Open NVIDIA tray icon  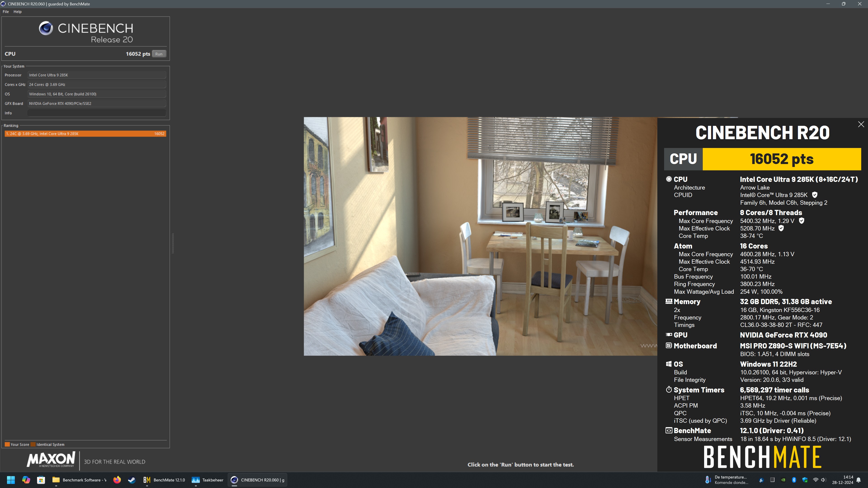(783, 480)
